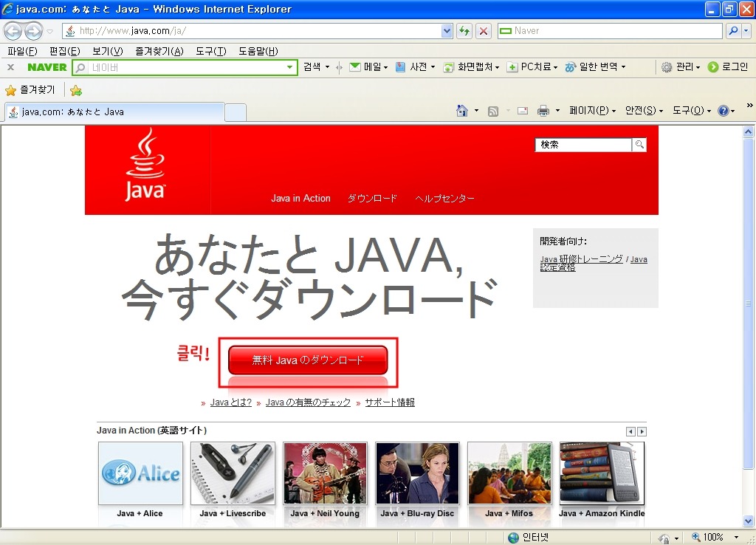Open a new tab with the blank tab button
The image size is (756, 545).
pyautogui.click(x=236, y=112)
